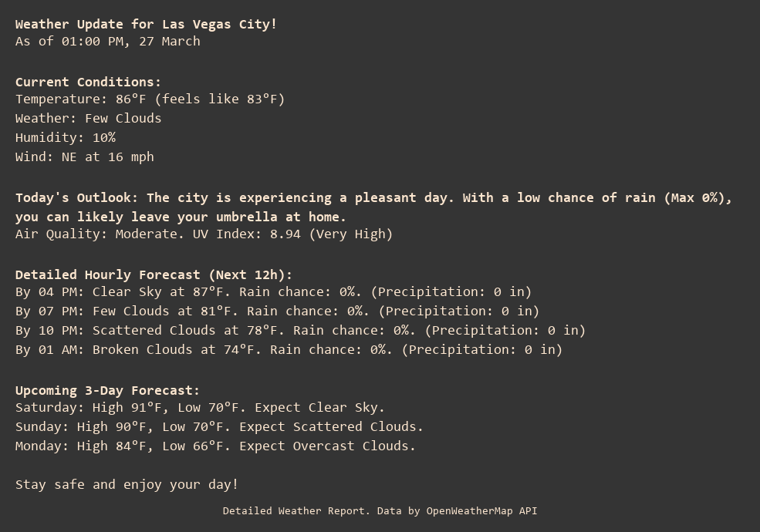The height and width of the screenshot is (532, 760).
Task: Click the 04 PM Clear Sky forecast row
Action: click(273, 291)
